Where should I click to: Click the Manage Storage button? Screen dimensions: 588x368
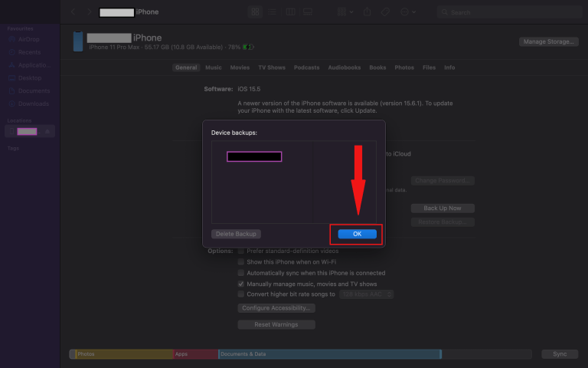(549, 41)
